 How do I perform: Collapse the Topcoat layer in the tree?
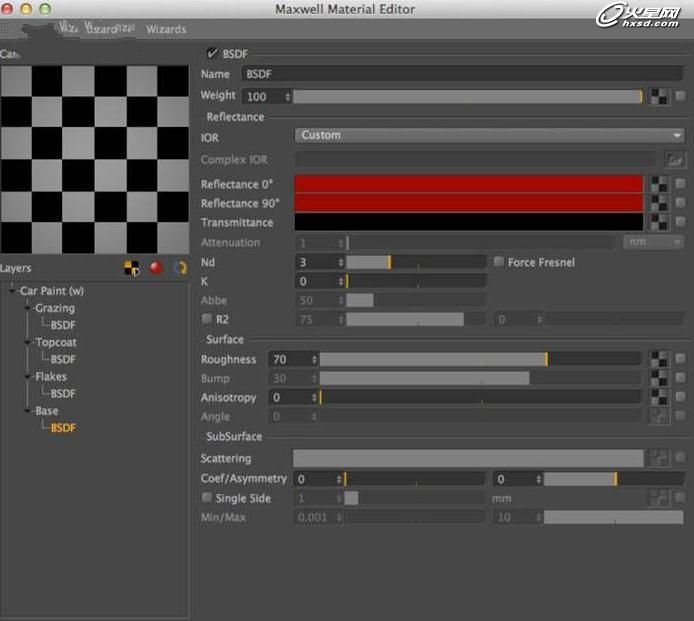[28, 343]
